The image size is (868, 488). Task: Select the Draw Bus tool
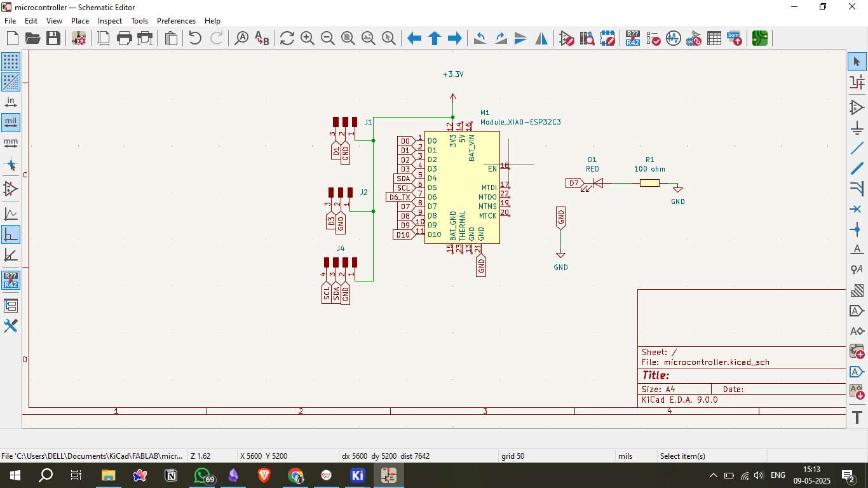[857, 168]
